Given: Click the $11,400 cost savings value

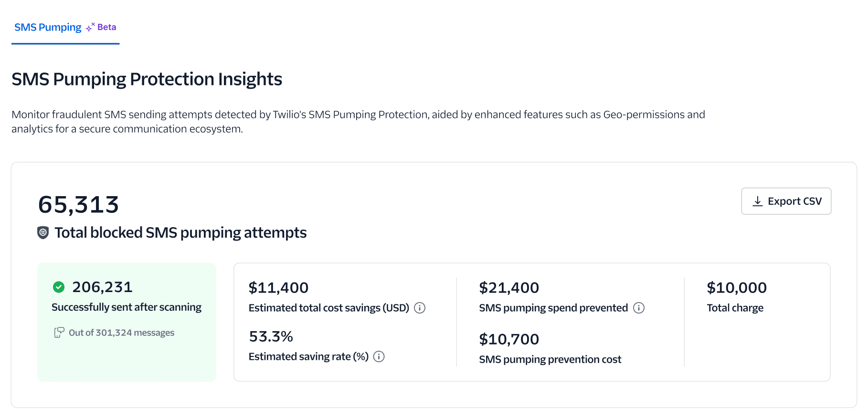Looking at the screenshot, I should [x=278, y=288].
